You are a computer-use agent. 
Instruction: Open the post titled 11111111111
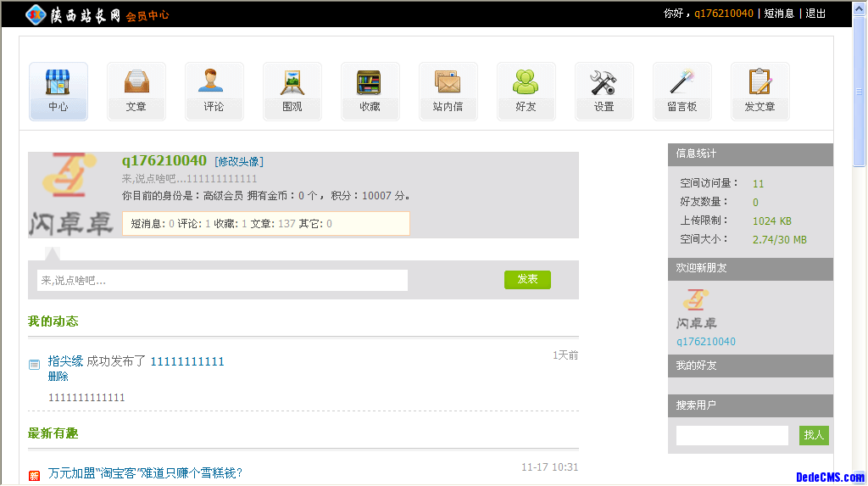click(x=187, y=361)
